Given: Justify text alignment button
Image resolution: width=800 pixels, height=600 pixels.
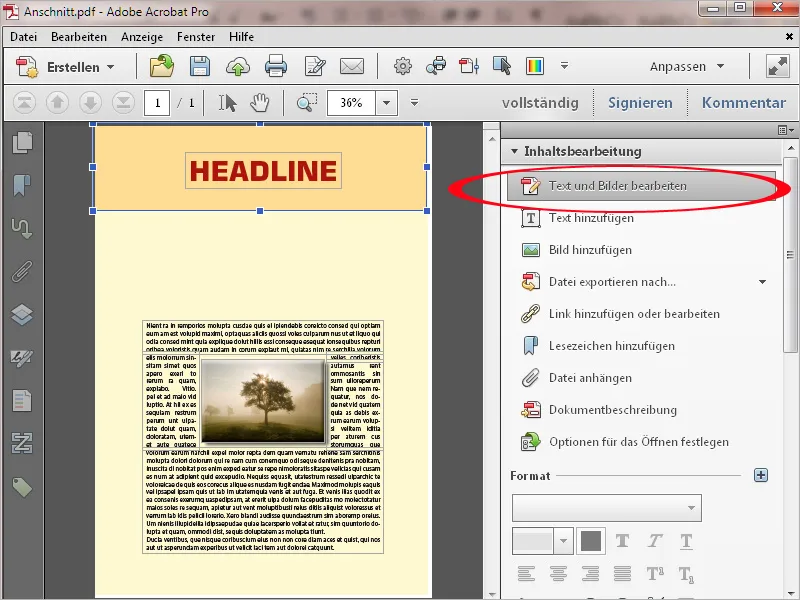Looking at the screenshot, I should click(x=622, y=573).
